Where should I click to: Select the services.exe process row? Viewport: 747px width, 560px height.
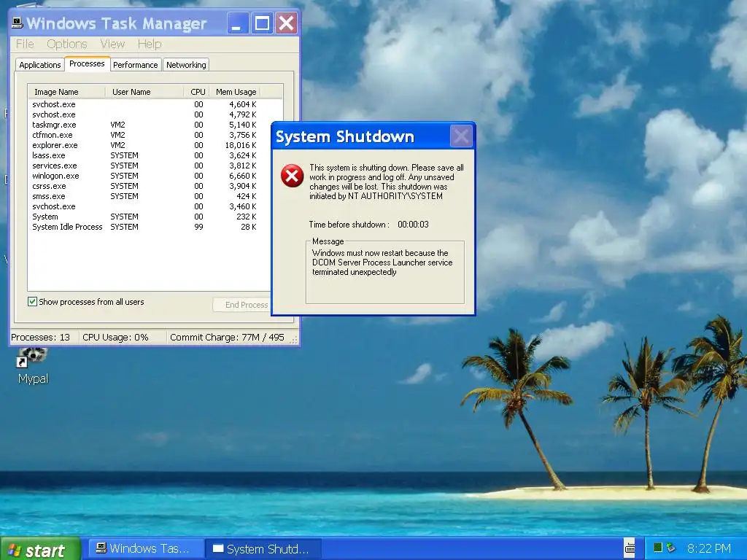point(144,166)
